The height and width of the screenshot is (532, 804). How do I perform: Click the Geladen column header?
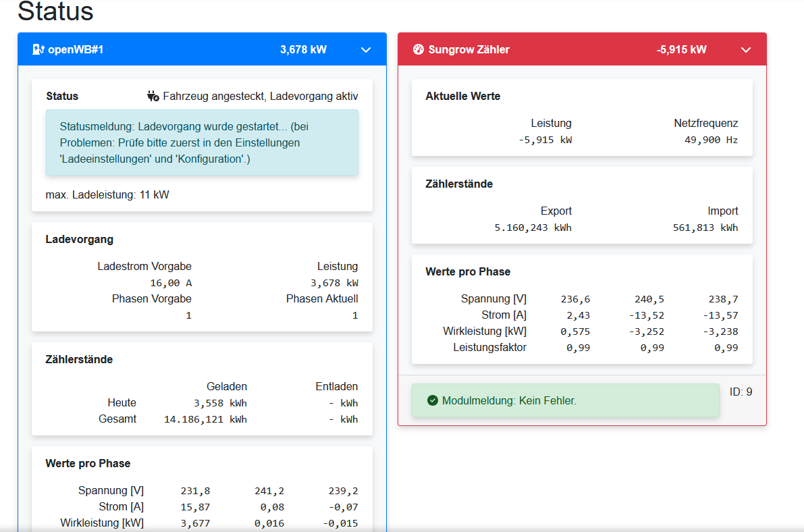tap(227, 386)
